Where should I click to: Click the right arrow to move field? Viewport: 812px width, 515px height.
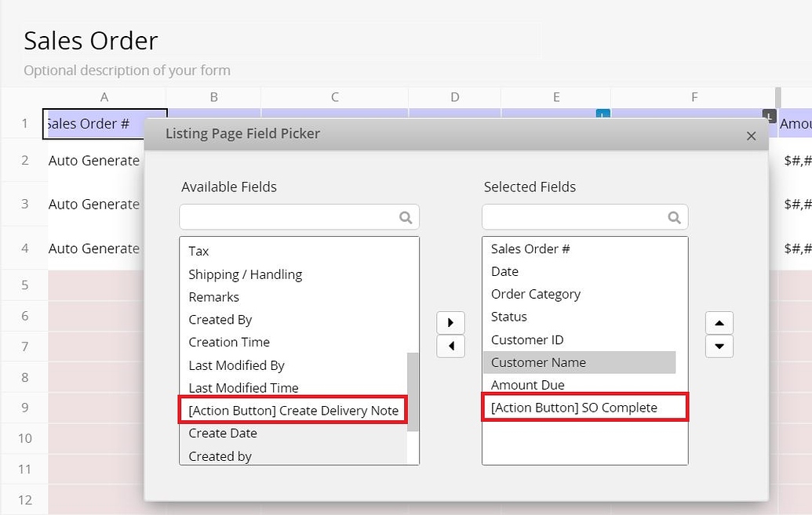(x=450, y=321)
